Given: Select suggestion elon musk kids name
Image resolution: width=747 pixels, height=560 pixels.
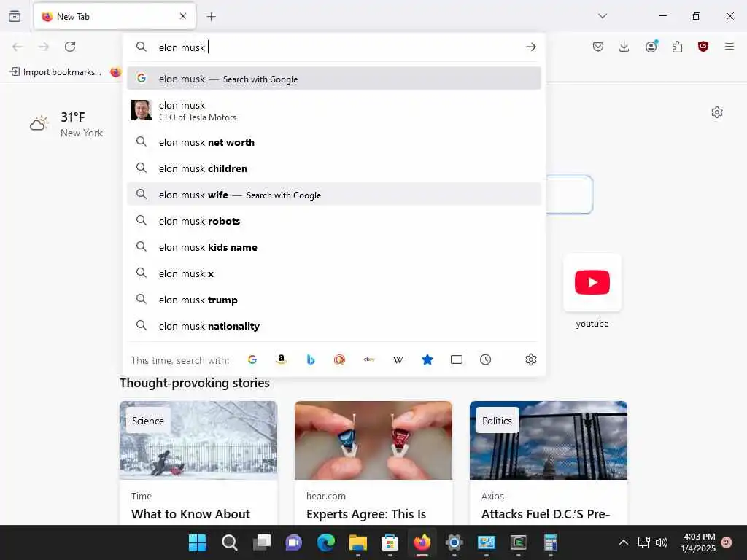Looking at the screenshot, I should [334, 247].
